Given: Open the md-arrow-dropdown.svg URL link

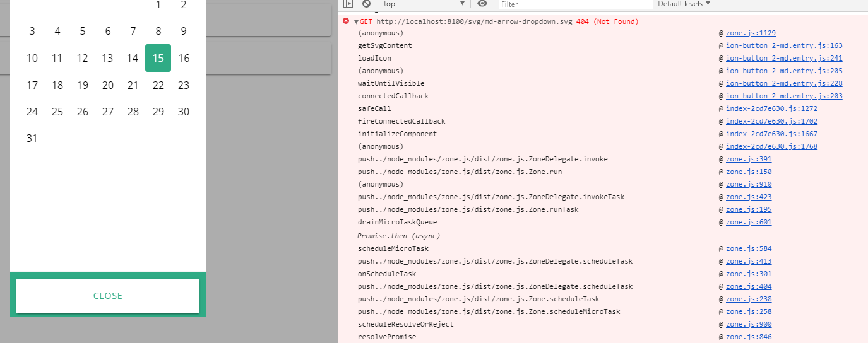Looking at the screenshot, I should point(474,21).
